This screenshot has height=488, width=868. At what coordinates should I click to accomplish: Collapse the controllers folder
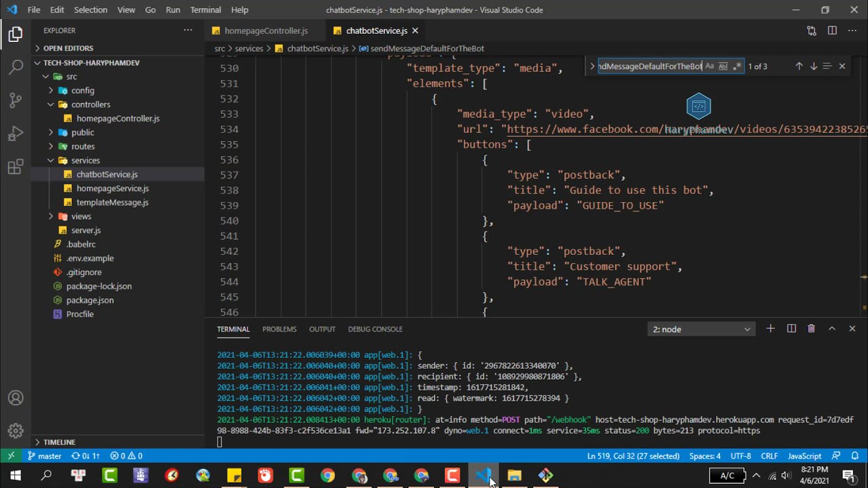pos(90,104)
